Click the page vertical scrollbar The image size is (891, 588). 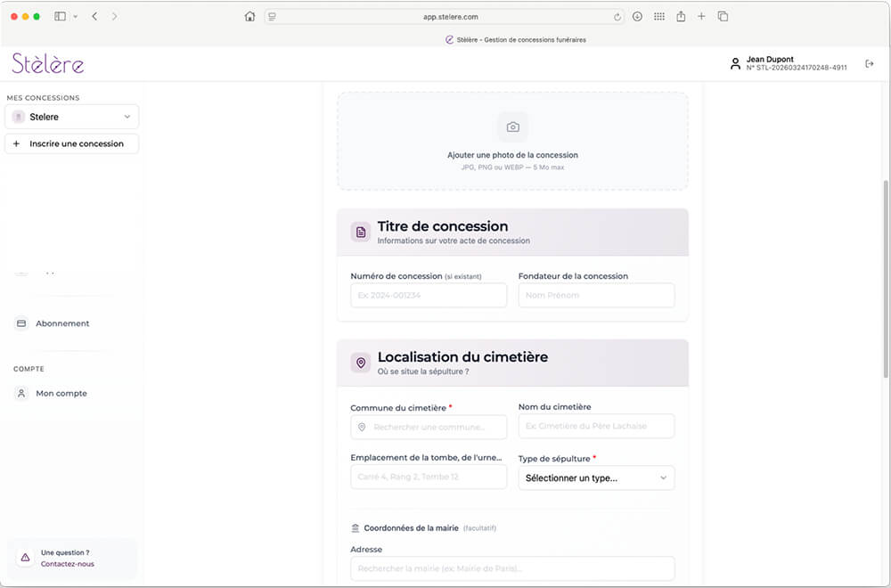click(886, 278)
